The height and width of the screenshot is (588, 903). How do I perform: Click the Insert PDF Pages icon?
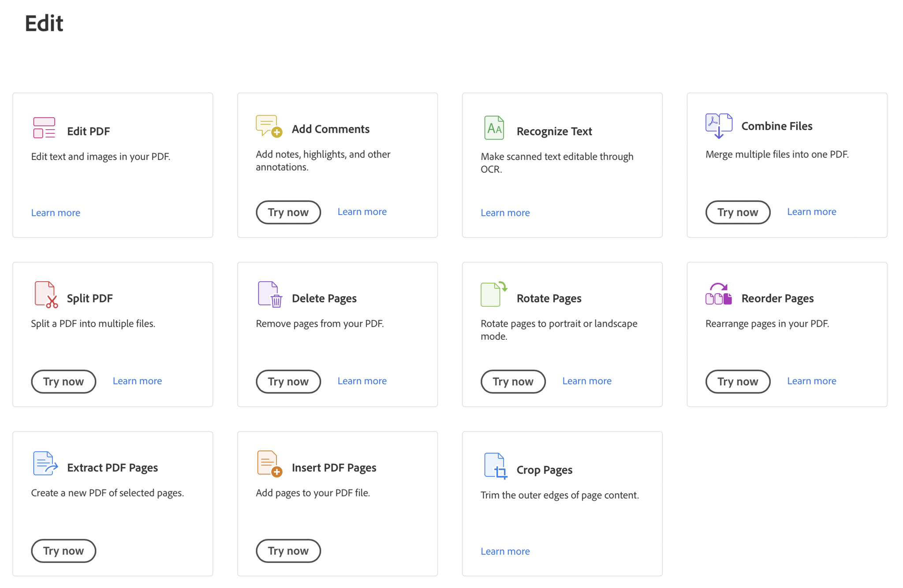(269, 464)
